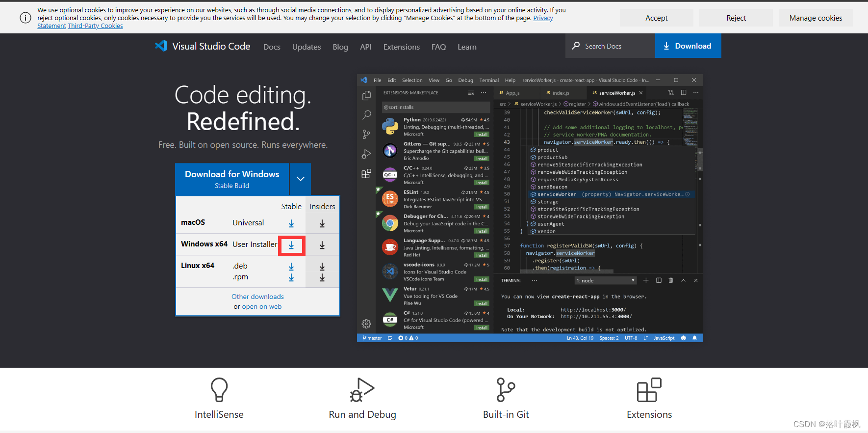Image resolution: width=868 pixels, height=433 pixels.
Task: Open Manage cookies settings
Action: [x=816, y=18]
